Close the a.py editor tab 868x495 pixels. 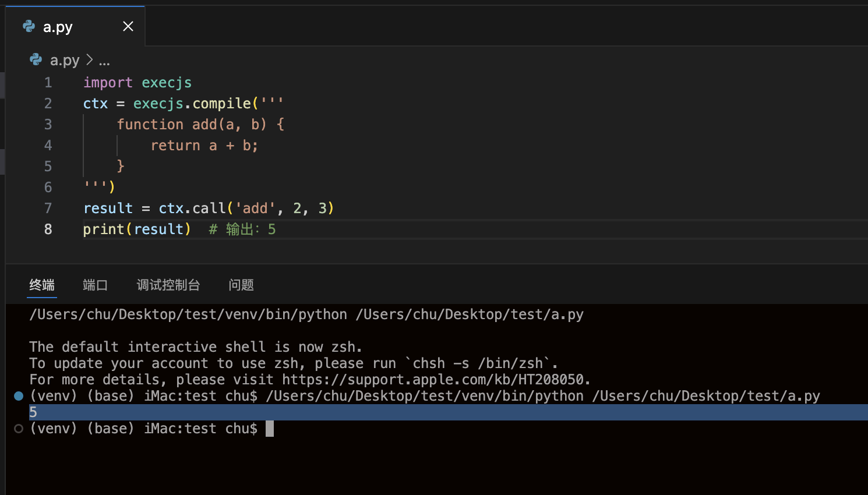[x=128, y=26]
